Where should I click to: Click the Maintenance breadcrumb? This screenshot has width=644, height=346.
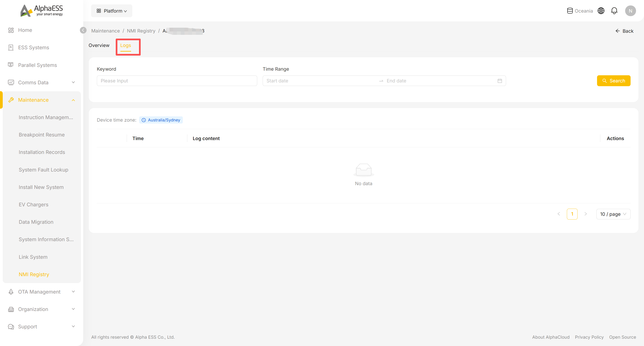(x=105, y=31)
